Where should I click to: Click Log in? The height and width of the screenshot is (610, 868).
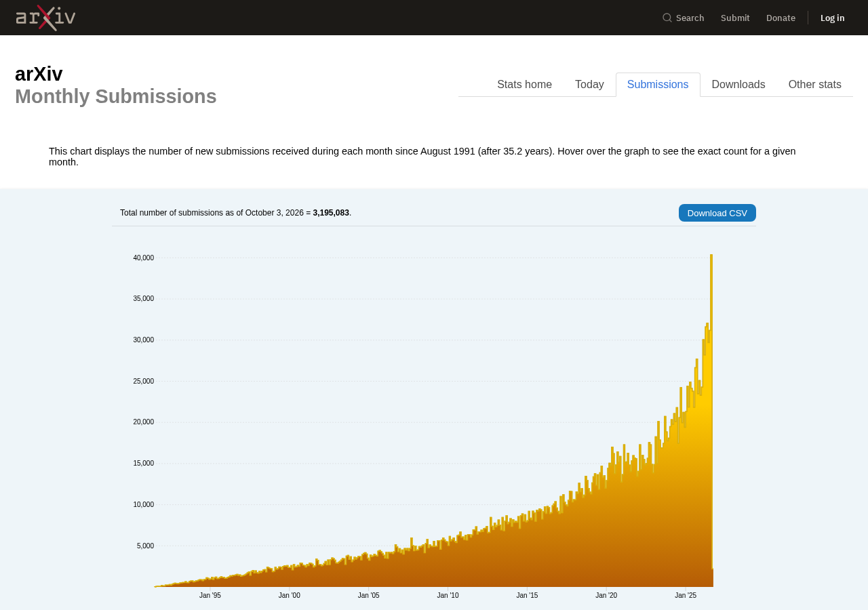coord(832,18)
